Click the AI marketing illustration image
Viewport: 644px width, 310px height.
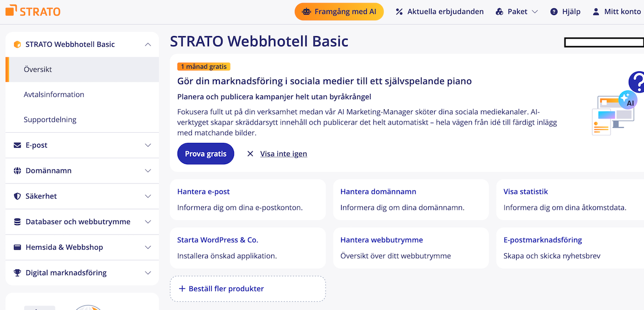pos(614,113)
